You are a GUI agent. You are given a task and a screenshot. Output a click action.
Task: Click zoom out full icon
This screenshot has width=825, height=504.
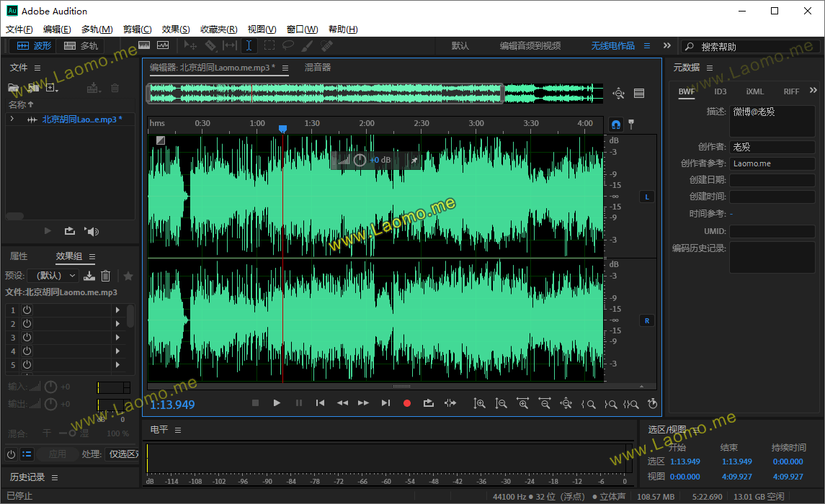click(566, 404)
